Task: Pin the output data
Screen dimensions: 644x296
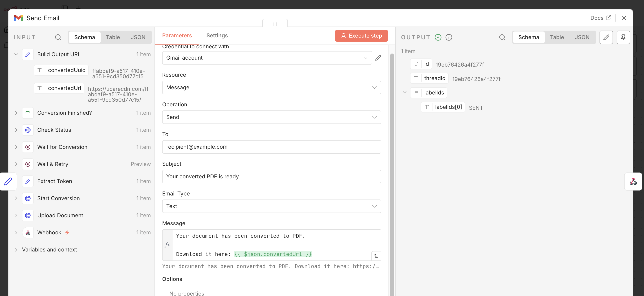Action: tap(623, 37)
